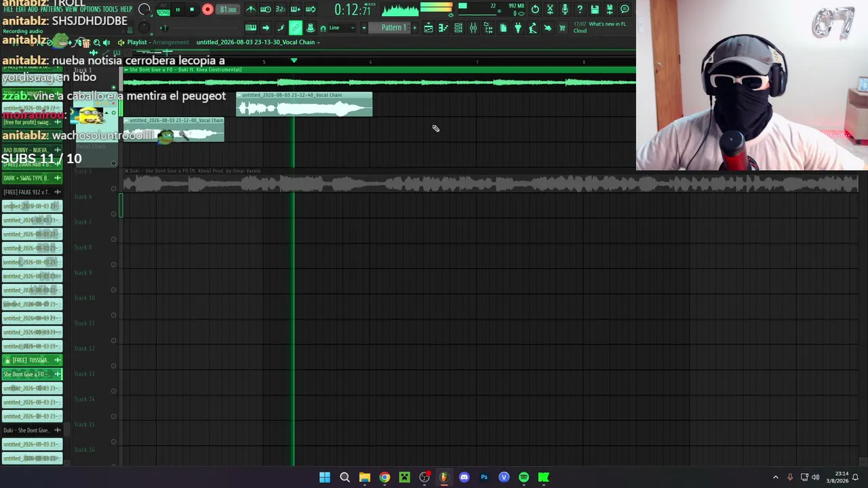Open the EDIT menu

tap(21, 9)
